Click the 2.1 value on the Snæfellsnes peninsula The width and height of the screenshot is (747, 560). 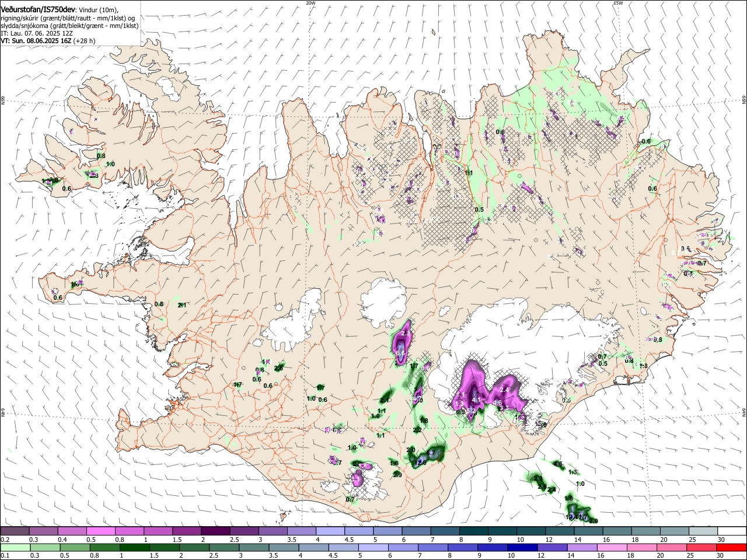(181, 305)
